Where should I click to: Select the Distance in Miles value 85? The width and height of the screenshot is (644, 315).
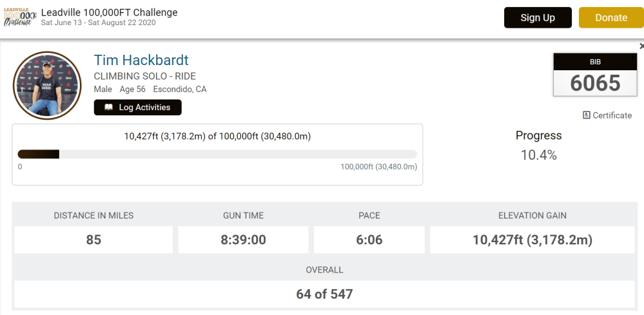93,240
